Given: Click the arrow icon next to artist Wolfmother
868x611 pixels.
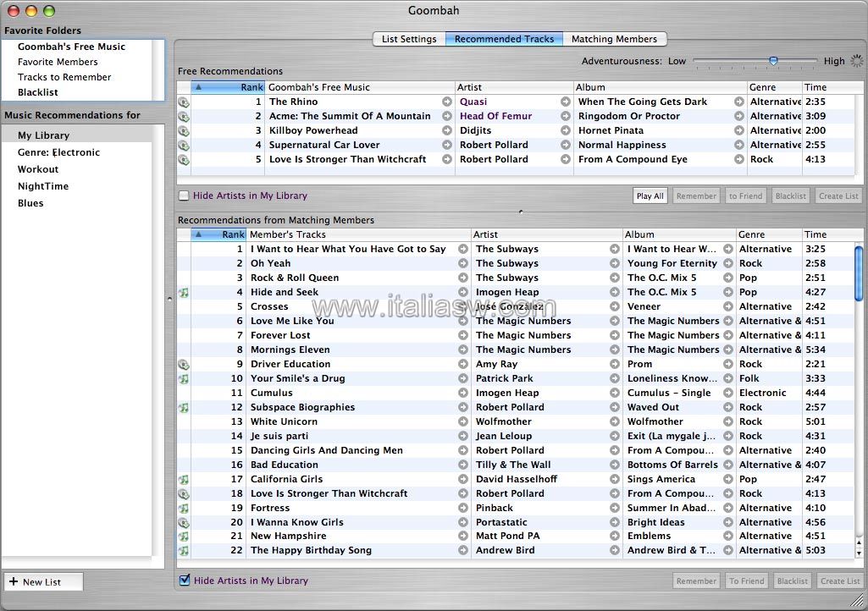Looking at the screenshot, I should (614, 421).
